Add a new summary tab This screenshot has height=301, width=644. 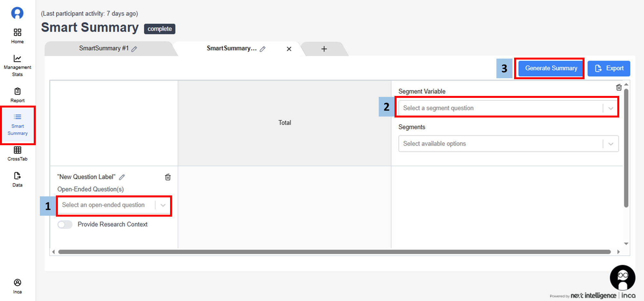(x=324, y=49)
